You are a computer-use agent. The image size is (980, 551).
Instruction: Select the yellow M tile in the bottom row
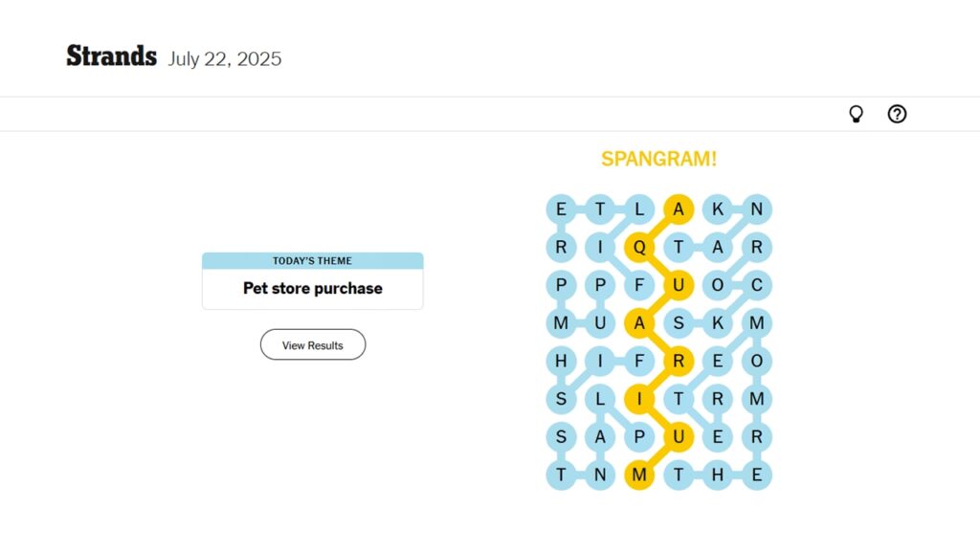639,474
